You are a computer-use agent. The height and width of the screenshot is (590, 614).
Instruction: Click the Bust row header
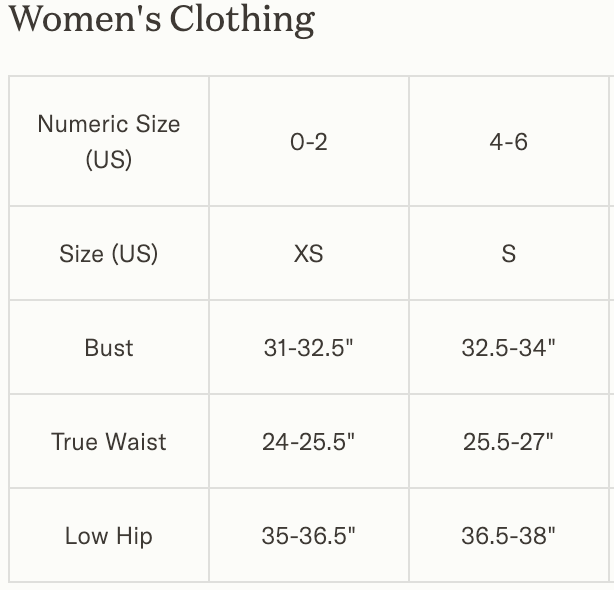tap(109, 348)
